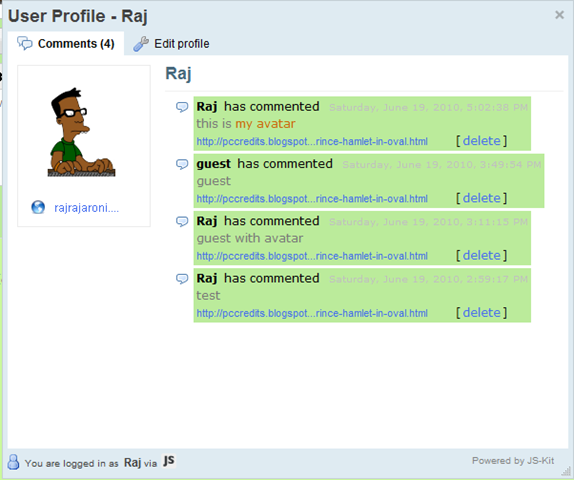Delete the 'test' comment
Viewport: 574px width, 480px height.
[481, 313]
